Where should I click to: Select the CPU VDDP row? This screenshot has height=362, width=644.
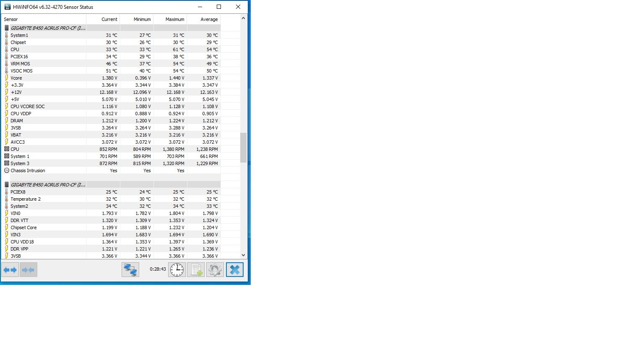(111, 114)
